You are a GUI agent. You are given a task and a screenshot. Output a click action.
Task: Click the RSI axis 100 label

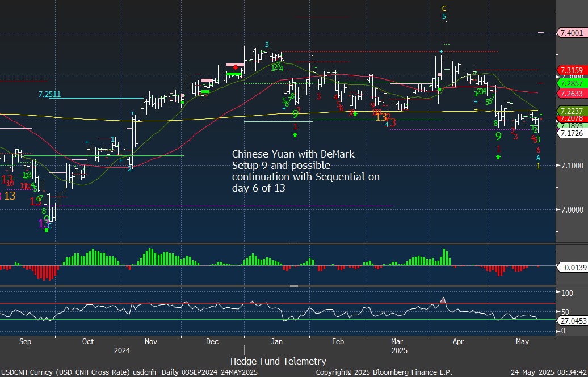coord(567,293)
